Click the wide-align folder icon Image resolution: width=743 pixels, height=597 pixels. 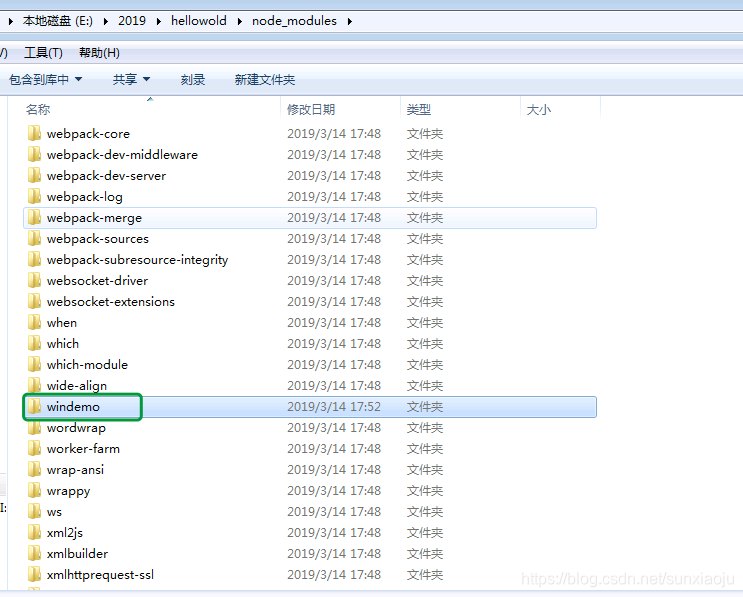[34, 386]
